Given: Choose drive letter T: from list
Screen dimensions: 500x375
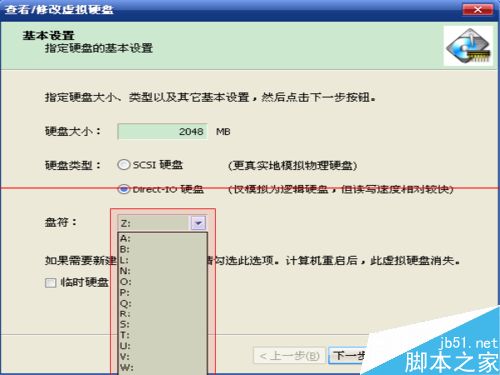Looking at the screenshot, I should pos(163,335).
